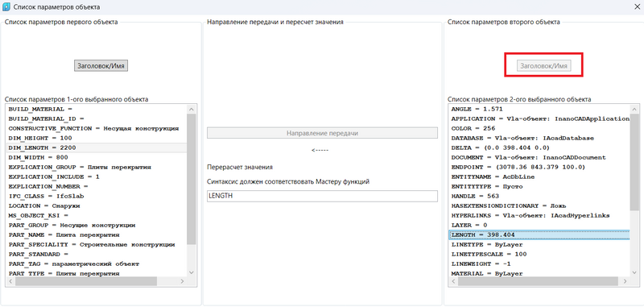The height and width of the screenshot is (307, 644).
Task: Select the HASEXTENSIONDICTIONARY = Ложь row
Action: pos(539,206)
